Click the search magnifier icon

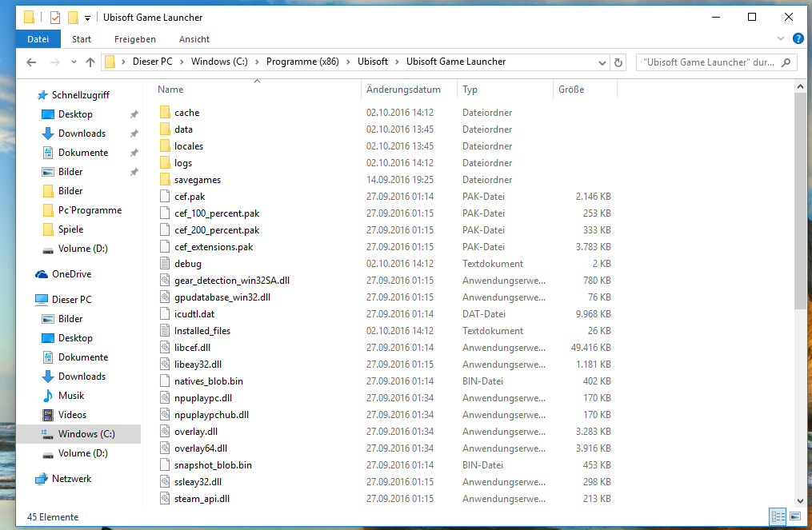[x=786, y=62]
